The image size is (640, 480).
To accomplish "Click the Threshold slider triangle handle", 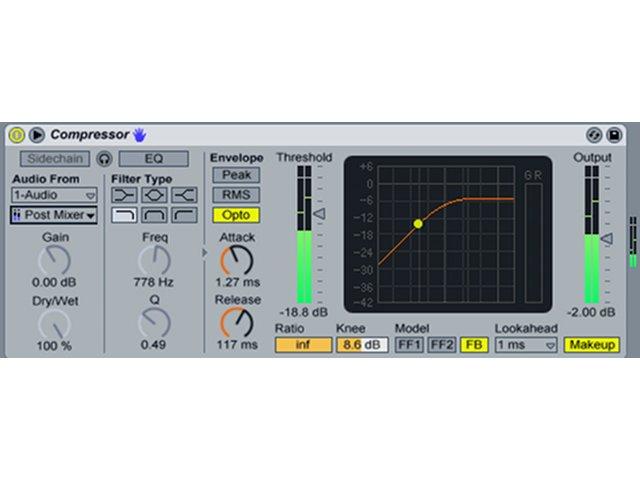I will [x=320, y=213].
